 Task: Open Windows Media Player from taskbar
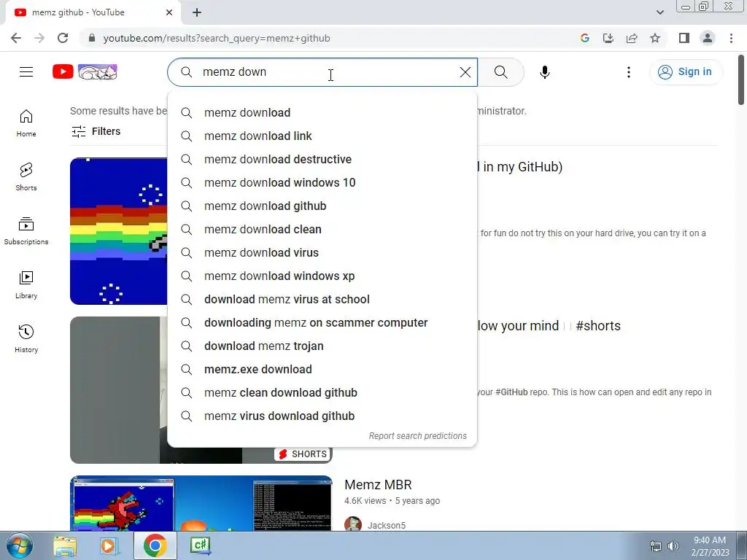pyautogui.click(x=109, y=545)
